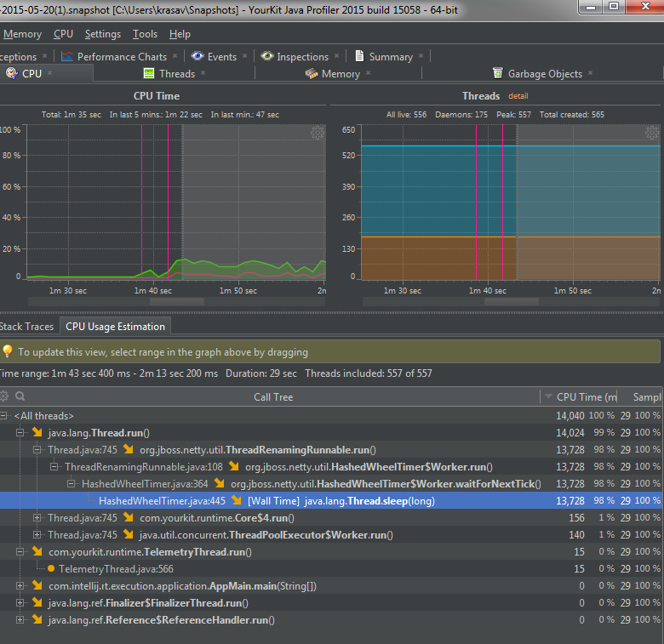Close the Threads tab
This screenshot has height=644, width=664.
pos(203,73)
